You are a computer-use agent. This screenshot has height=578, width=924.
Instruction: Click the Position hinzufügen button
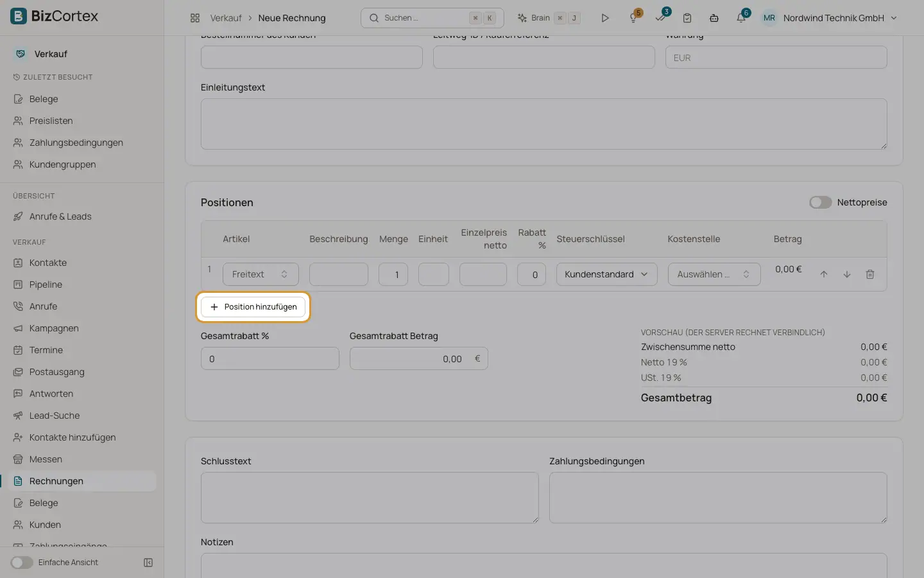click(253, 307)
